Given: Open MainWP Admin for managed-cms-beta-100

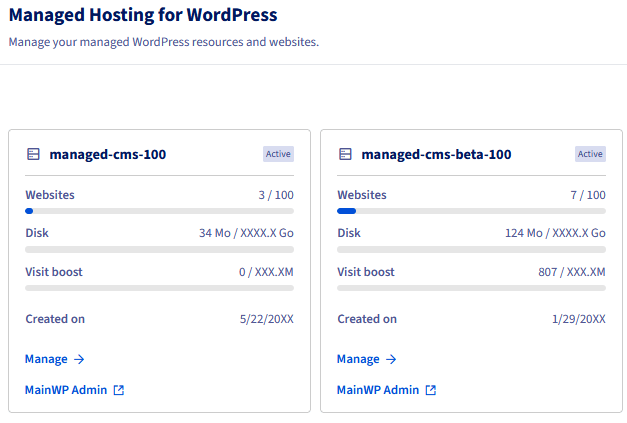Looking at the screenshot, I should [387, 390].
